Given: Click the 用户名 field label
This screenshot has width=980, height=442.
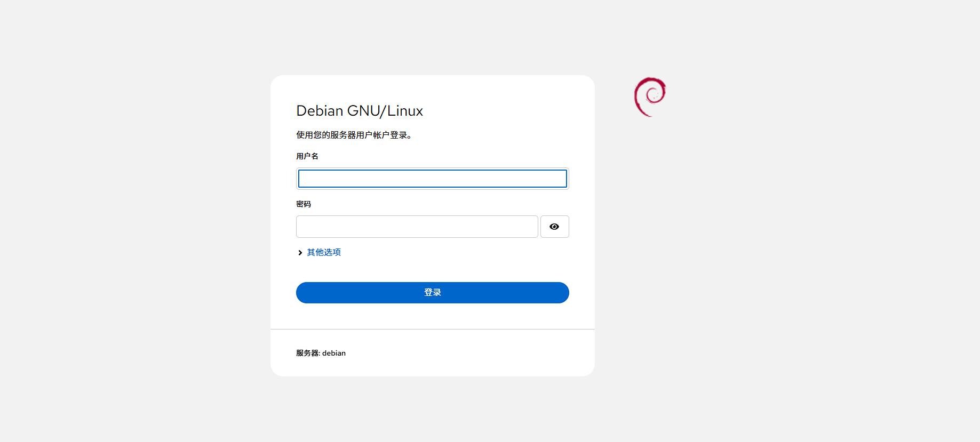Looking at the screenshot, I should pos(307,156).
